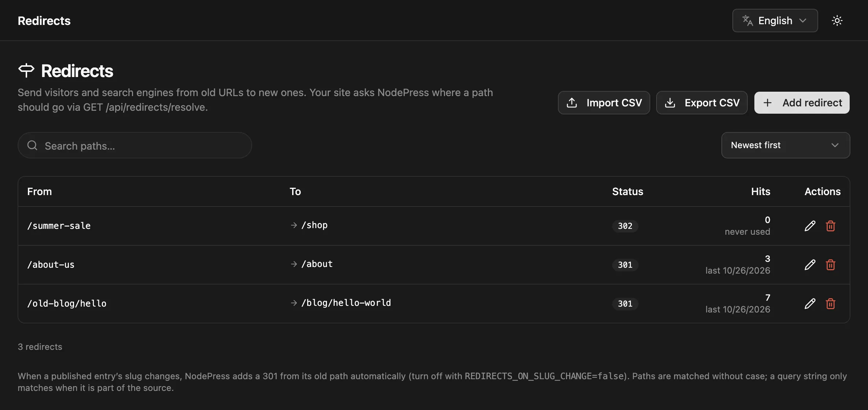Viewport: 868px width, 410px height.
Task: Edit the /old-blog/hello redirect
Action: pyautogui.click(x=810, y=304)
